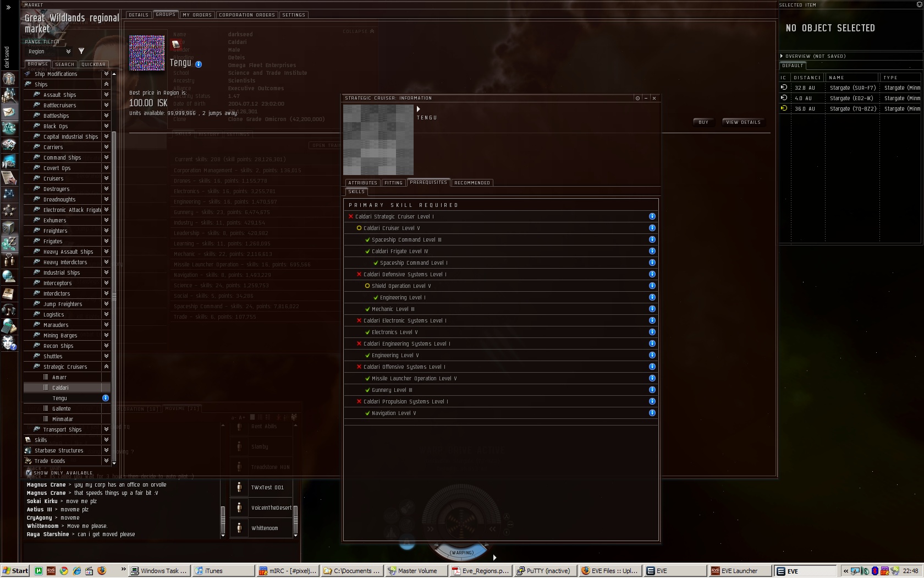Toggle the Show Only Available checkbox
The height and width of the screenshot is (578, 924).
[x=29, y=473]
